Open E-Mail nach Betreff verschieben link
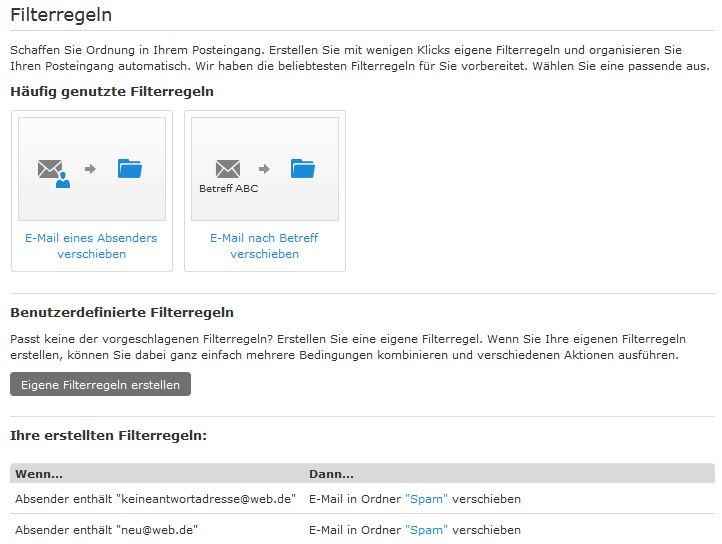Viewport: 722px width, 544px height. [x=264, y=246]
